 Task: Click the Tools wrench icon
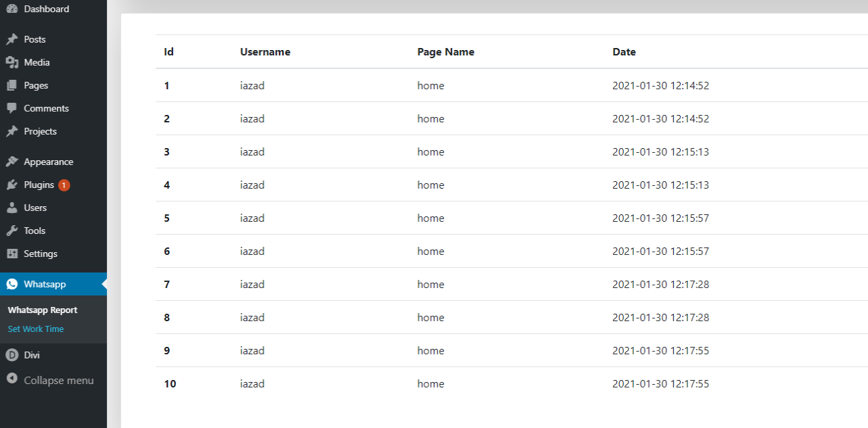point(12,231)
